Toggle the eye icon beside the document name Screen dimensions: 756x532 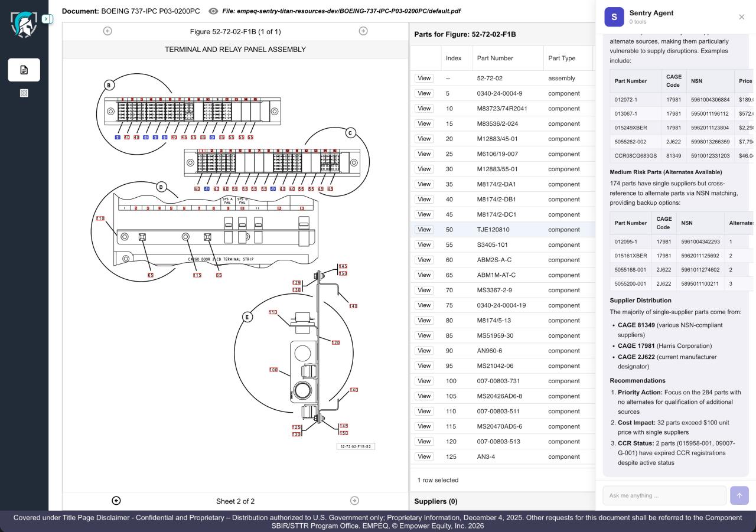(213, 11)
